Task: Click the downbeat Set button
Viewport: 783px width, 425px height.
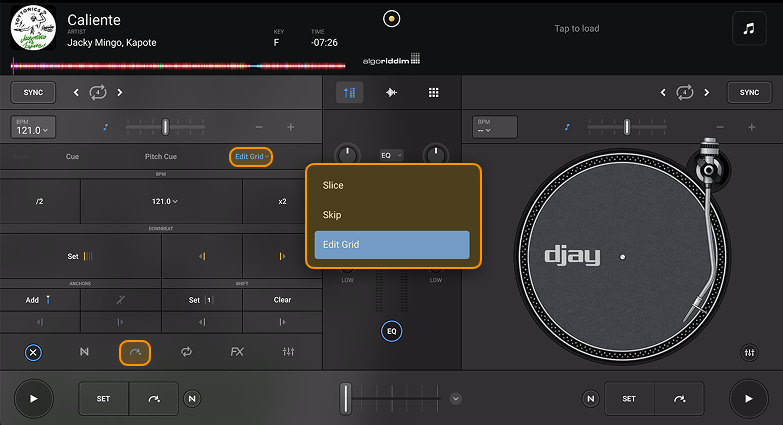Action: 80,256
